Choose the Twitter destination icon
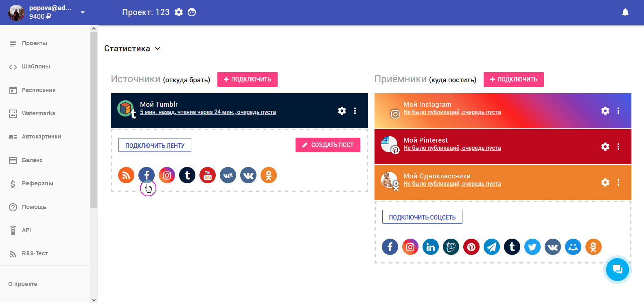The height and width of the screenshot is (303, 644). coord(532,247)
